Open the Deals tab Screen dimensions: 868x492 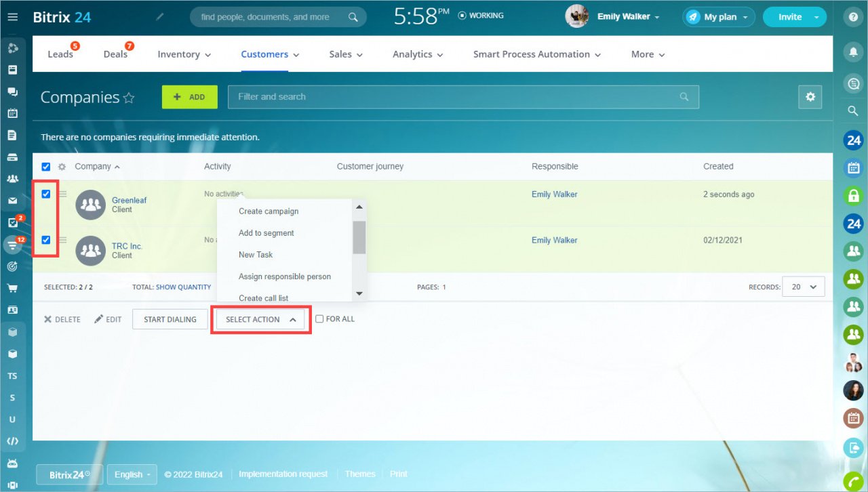[x=115, y=54]
